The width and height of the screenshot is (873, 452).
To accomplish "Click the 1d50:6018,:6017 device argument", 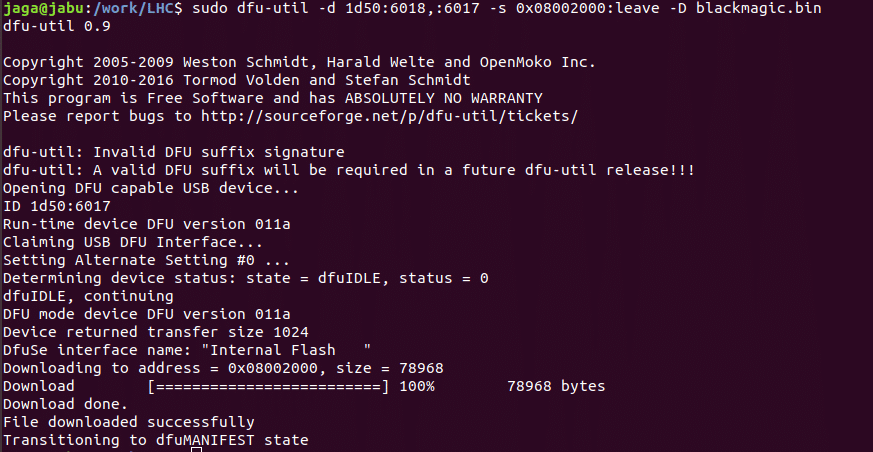I will [x=412, y=8].
